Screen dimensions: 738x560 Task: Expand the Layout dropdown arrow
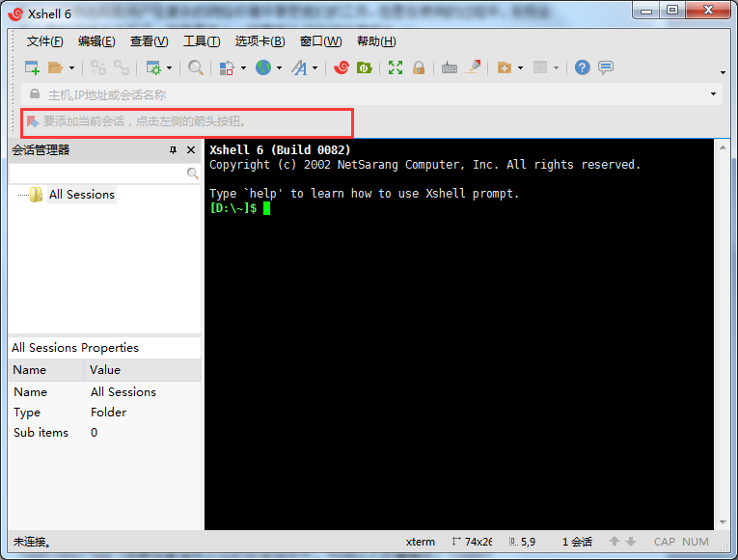pyautogui.click(x=556, y=68)
